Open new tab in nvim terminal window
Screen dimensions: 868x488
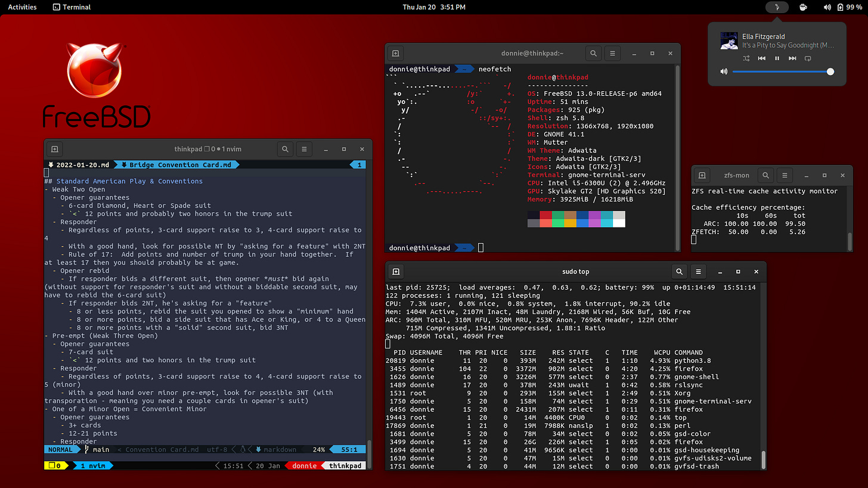pos(54,149)
